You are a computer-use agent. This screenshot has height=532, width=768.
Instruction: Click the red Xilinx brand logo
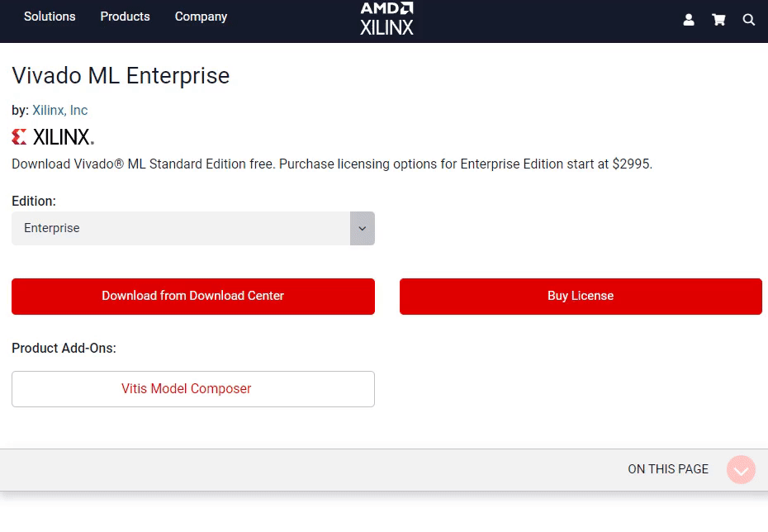click(x=53, y=137)
